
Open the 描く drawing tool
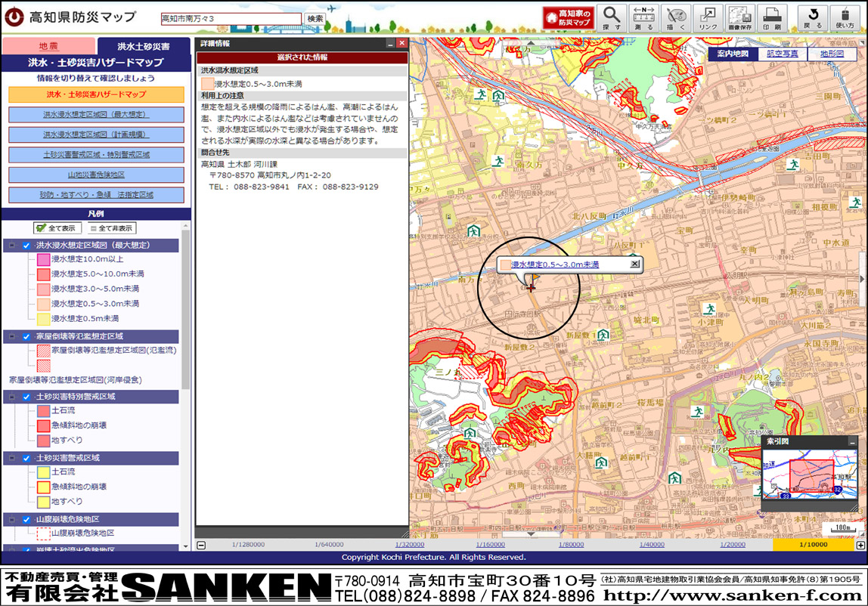pos(675,17)
